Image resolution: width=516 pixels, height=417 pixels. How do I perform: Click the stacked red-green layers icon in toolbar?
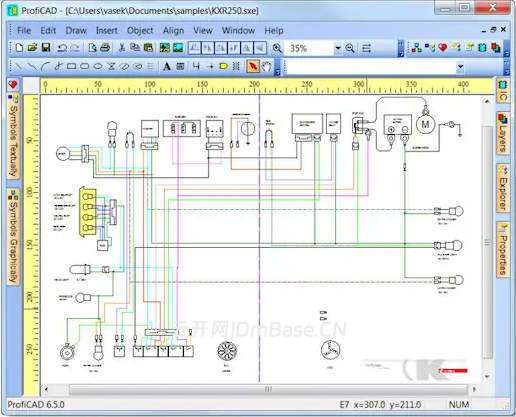pyautogui.click(x=496, y=48)
